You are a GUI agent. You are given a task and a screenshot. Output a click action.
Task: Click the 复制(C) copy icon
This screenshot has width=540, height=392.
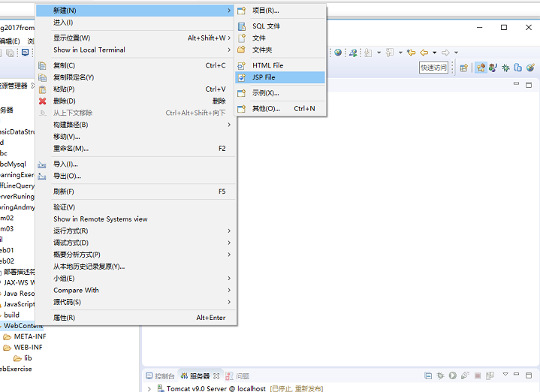point(42,65)
